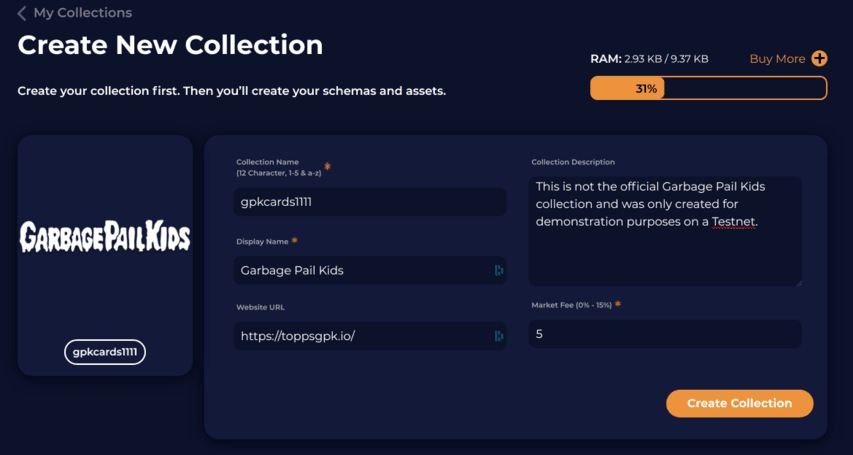Click the autofill icon in the Website URL field
Image resolution: width=853 pixels, height=455 pixels.
coord(499,336)
